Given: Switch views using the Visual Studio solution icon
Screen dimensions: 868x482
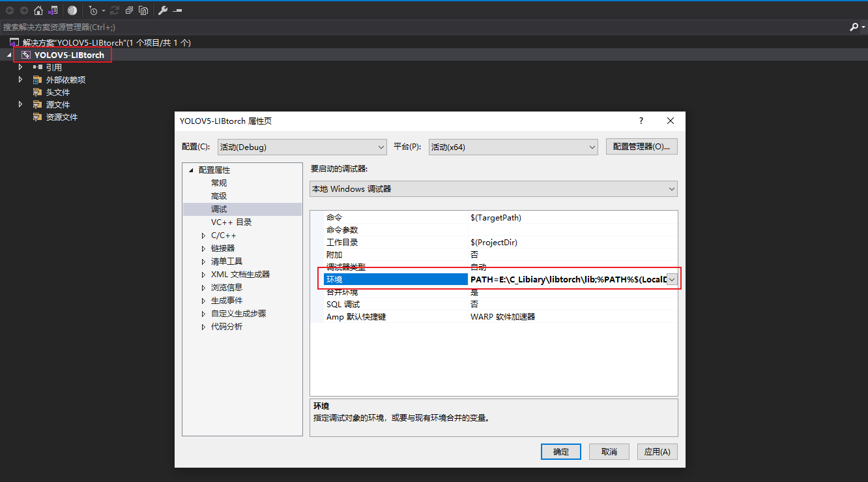Looking at the screenshot, I should pyautogui.click(x=53, y=10).
